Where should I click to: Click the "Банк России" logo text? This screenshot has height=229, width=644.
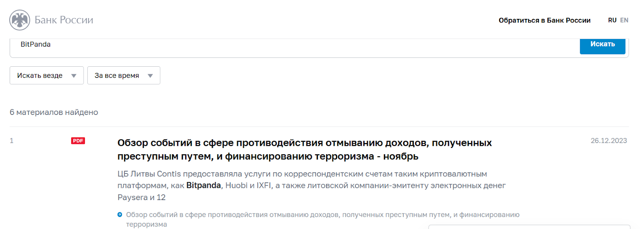tap(64, 20)
